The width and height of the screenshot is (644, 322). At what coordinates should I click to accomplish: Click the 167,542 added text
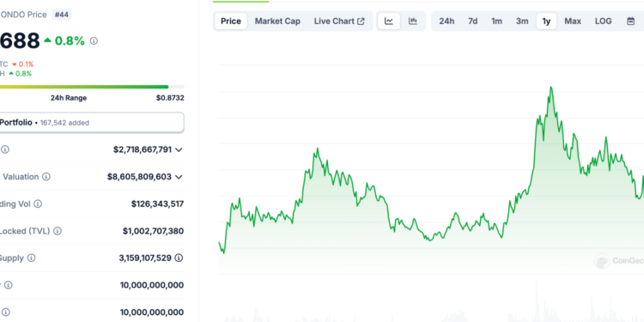point(64,123)
